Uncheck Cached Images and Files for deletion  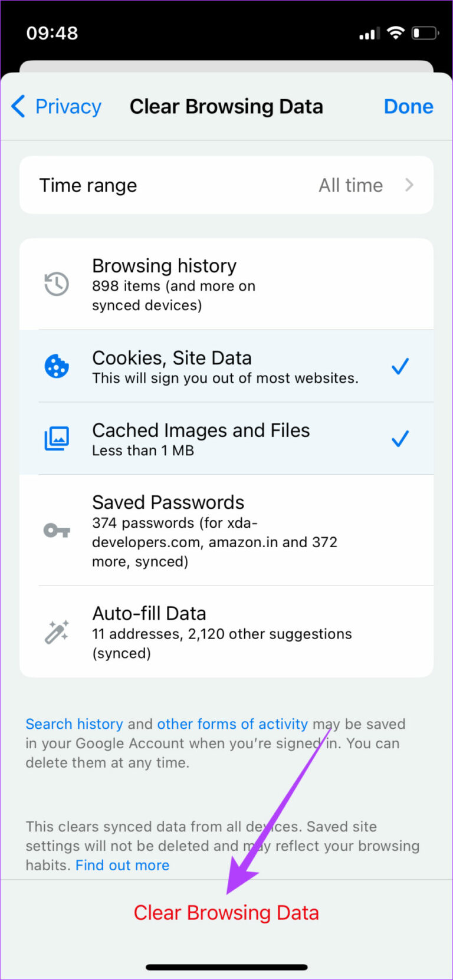pos(399,438)
